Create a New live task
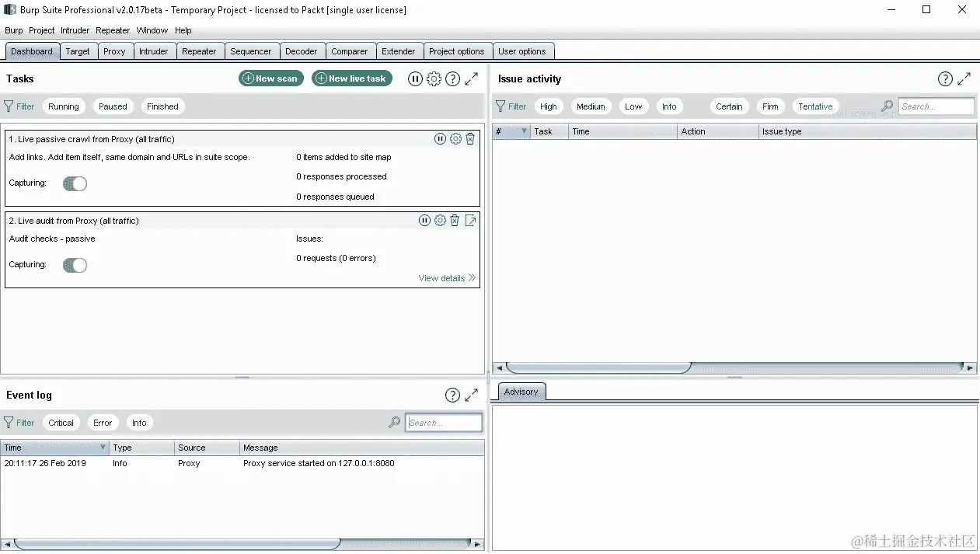 pyautogui.click(x=352, y=78)
